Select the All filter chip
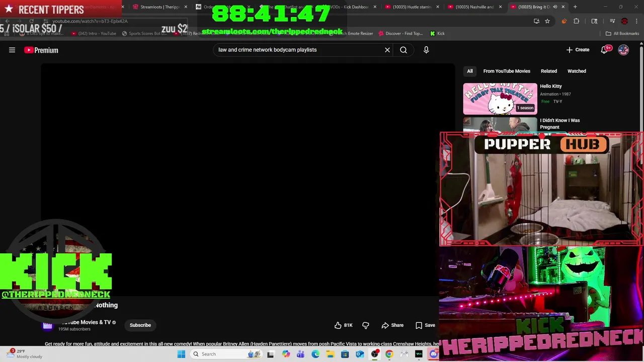 (x=469, y=71)
